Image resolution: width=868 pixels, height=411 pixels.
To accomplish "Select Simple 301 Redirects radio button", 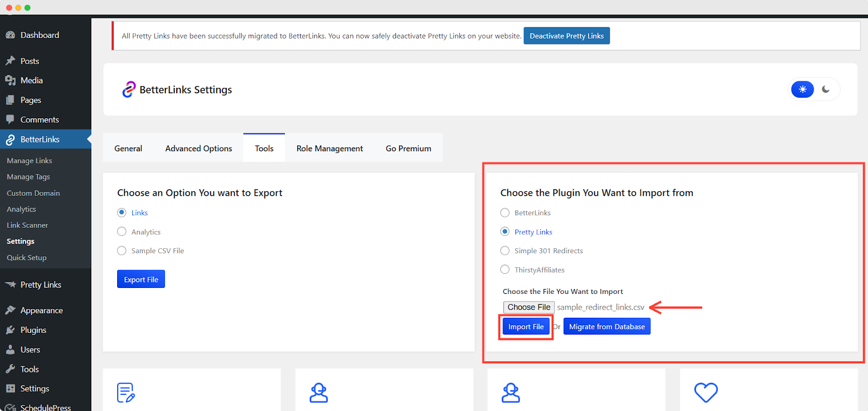I will click(x=505, y=251).
